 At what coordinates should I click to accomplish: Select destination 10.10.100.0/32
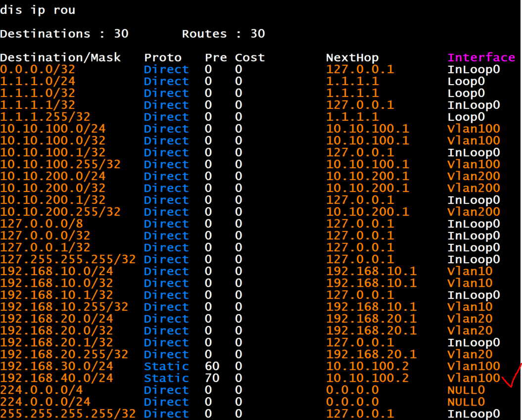pos(53,140)
